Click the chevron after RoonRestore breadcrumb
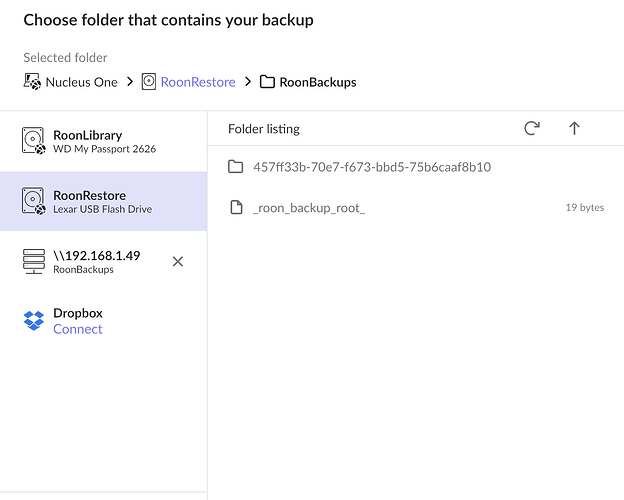Screen dimensions: 624x500 [x=248, y=82]
